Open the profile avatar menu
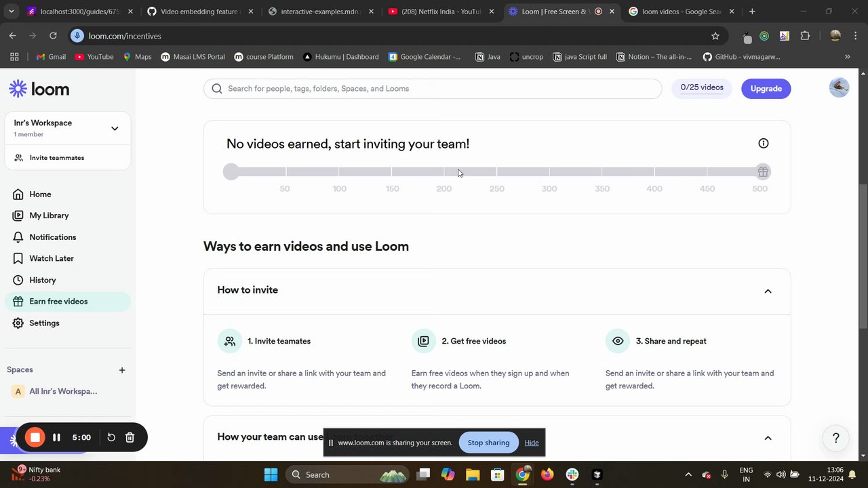868x488 pixels. click(x=839, y=87)
